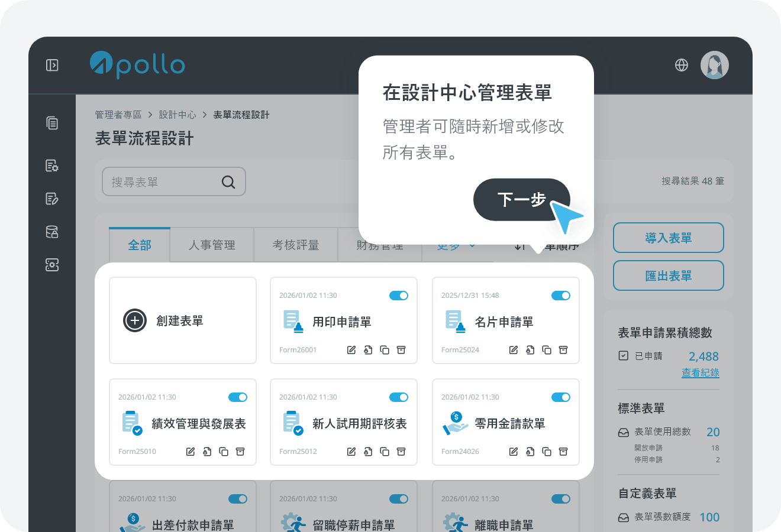Click the 導入表單 button
781x532 pixels.
tap(669, 238)
